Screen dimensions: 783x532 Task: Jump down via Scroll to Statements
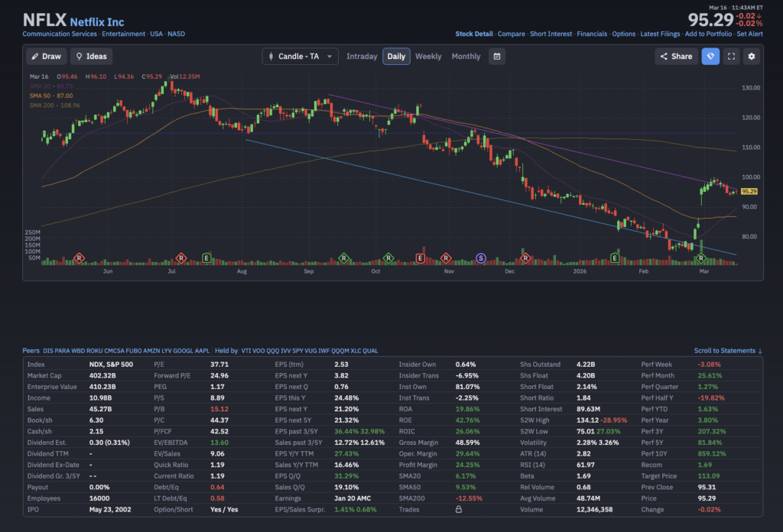tap(727, 351)
